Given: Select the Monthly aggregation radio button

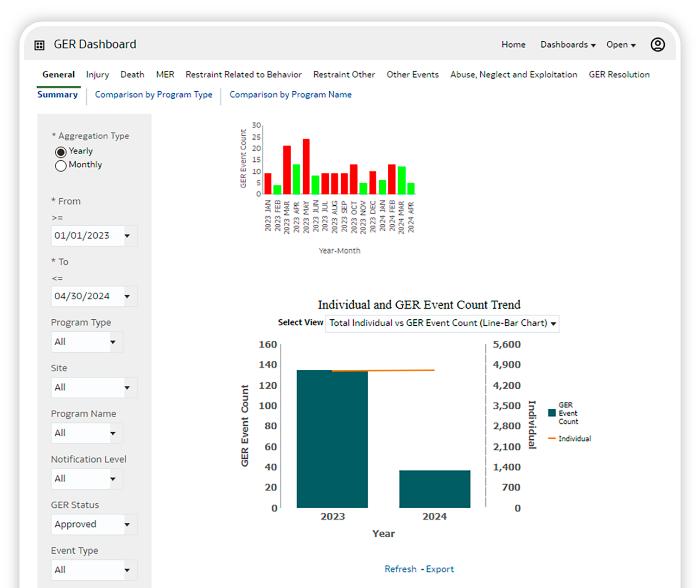Looking at the screenshot, I should click(61, 165).
